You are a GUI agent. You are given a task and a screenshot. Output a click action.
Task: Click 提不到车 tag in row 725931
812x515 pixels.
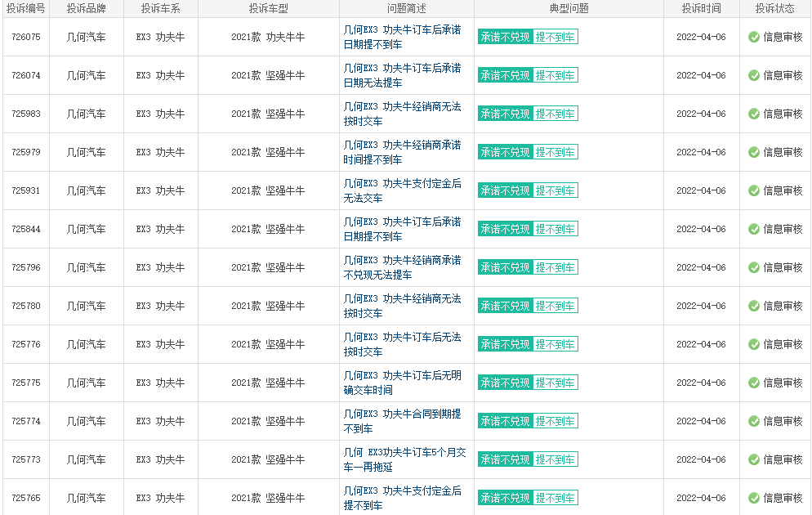pos(555,190)
